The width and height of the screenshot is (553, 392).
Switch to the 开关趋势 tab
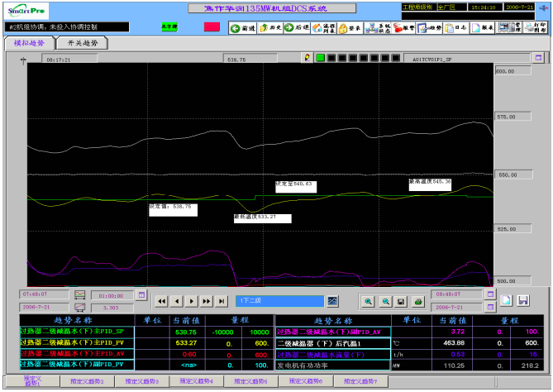tap(81, 42)
